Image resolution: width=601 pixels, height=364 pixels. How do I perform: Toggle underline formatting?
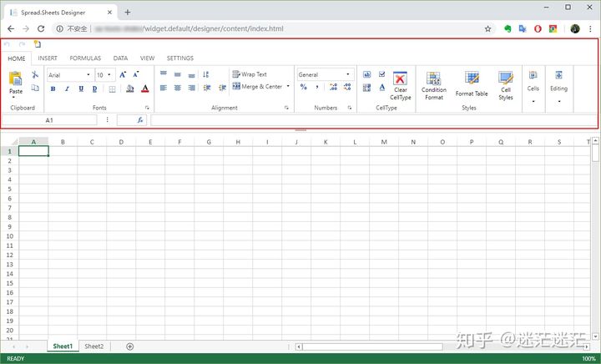click(81, 88)
